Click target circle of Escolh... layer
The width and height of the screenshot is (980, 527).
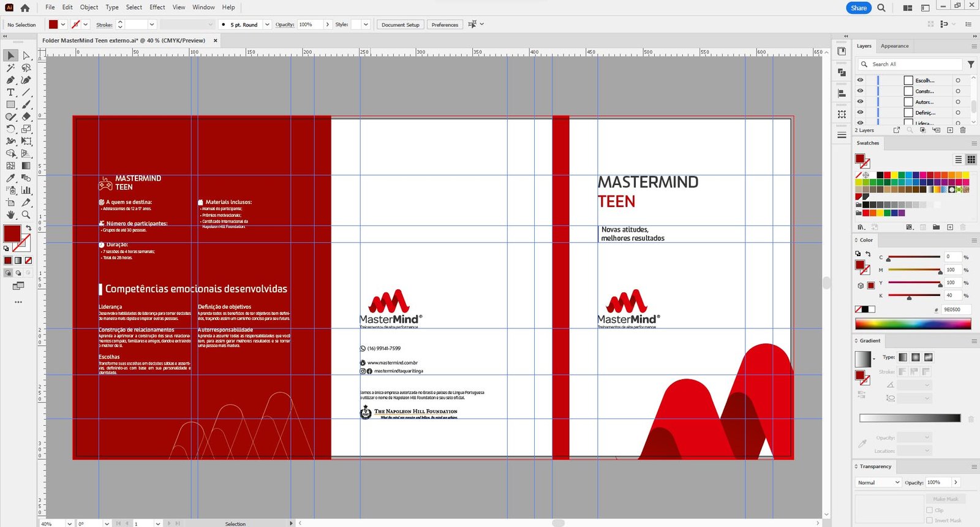pyautogui.click(x=958, y=80)
